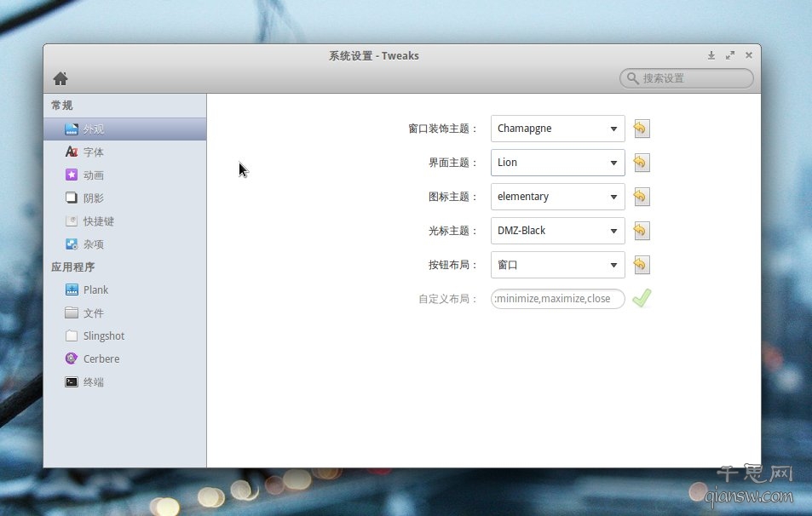This screenshot has height=516, width=812.
Task: Click the maximize arrows titlebar button
Action: 730,55
